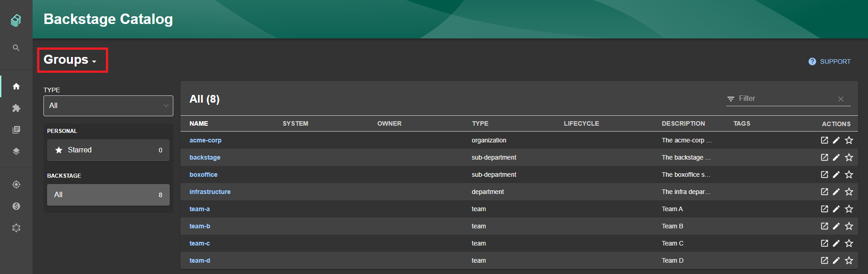Star the team-b group
The image size is (868, 274).
849,226
